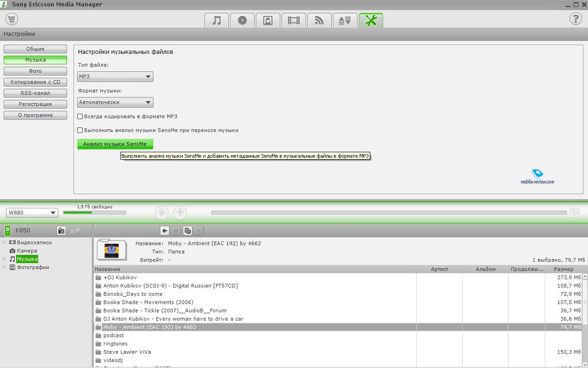Screen dimensions: 588x368
Task: Expand the Музыка tree node
Action: [4, 259]
